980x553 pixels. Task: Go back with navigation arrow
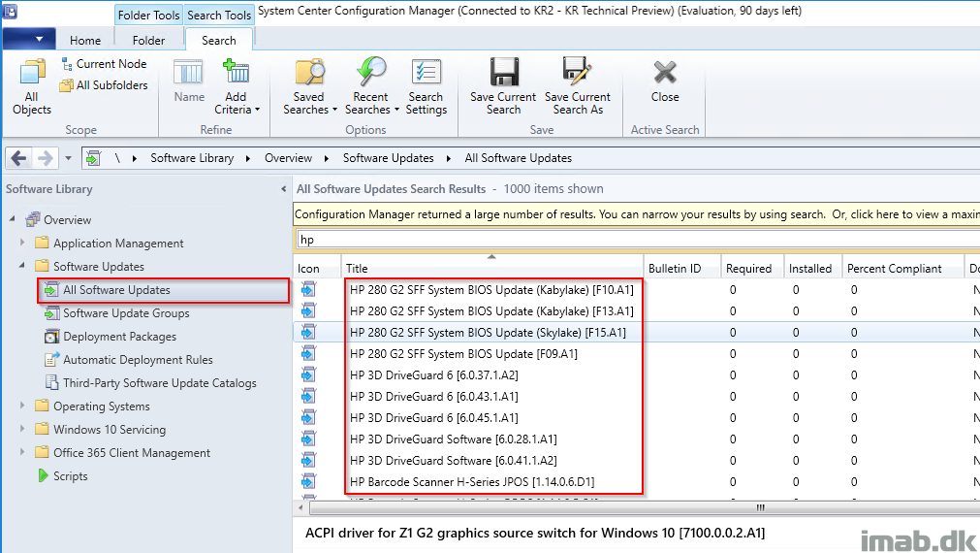[x=18, y=158]
